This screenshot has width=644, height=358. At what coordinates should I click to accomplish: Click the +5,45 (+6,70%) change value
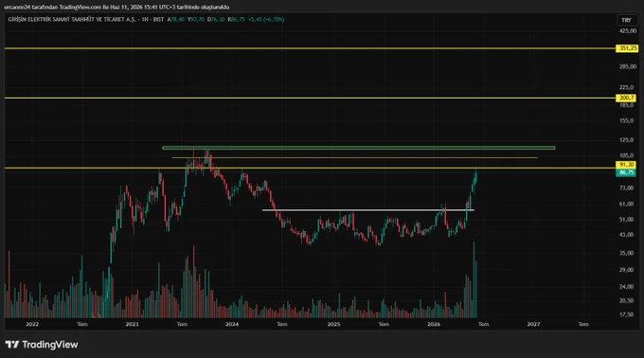pyautogui.click(x=266, y=19)
